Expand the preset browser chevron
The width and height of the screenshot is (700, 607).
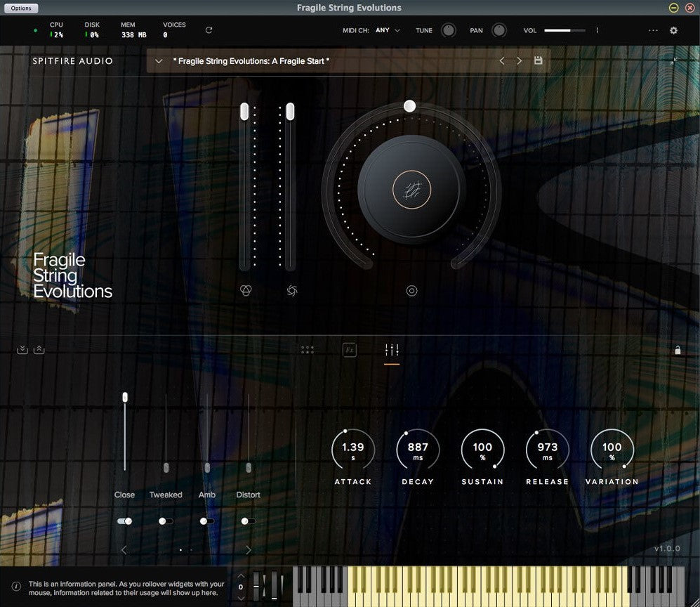click(x=159, y=61)
